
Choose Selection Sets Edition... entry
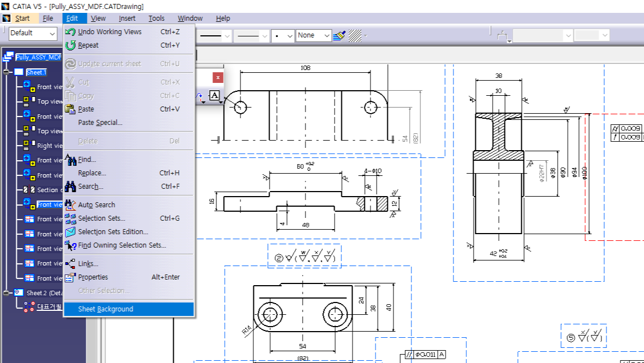point(128,231)
